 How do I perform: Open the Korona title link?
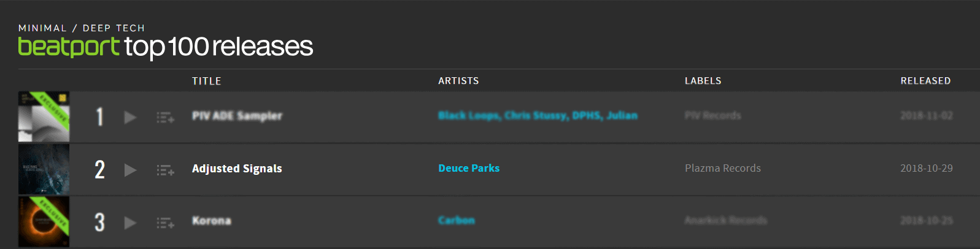(x=212, y=221)
